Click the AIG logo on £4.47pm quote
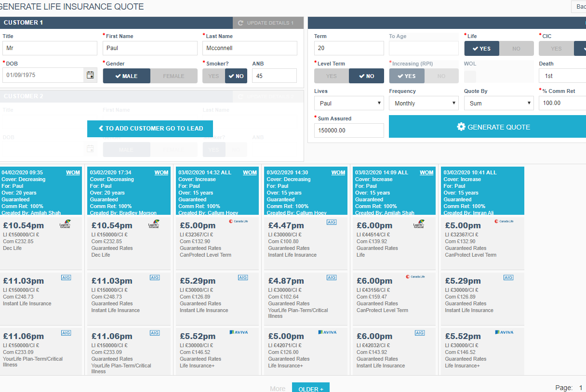This screenshot has width=586, height=392. coord(332,222)
